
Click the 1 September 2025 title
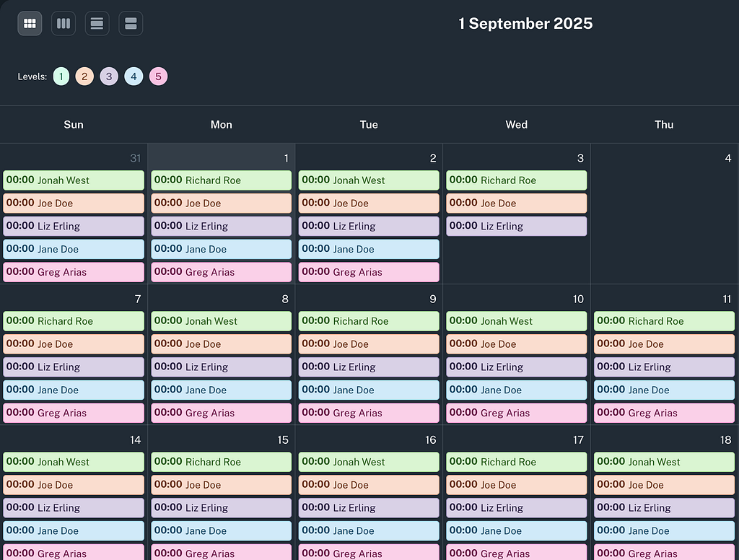point(525,24)
